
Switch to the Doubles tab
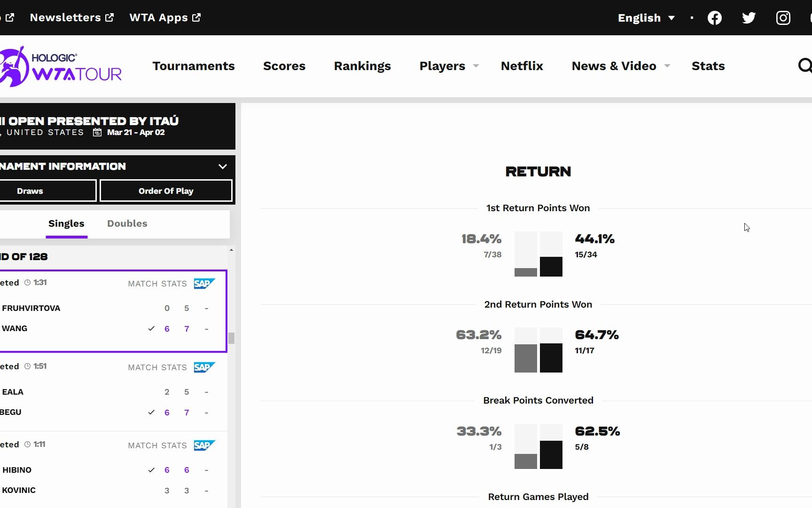(127, 223)
